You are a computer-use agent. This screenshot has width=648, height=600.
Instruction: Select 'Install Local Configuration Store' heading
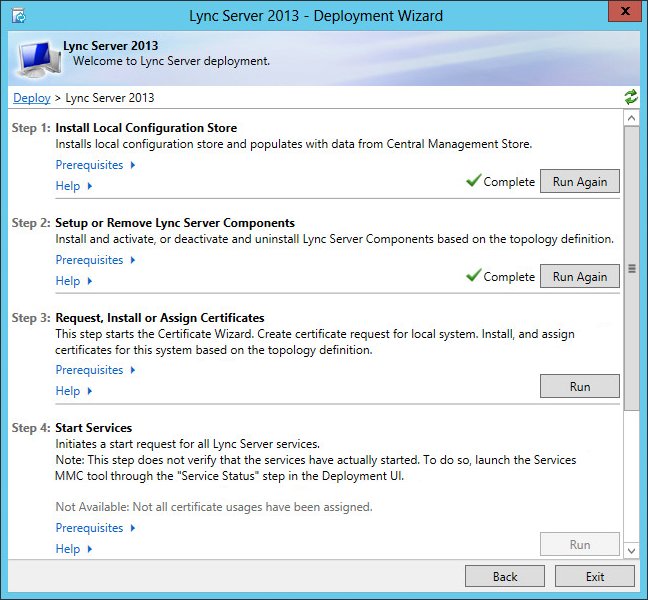(x=146, y=128)
